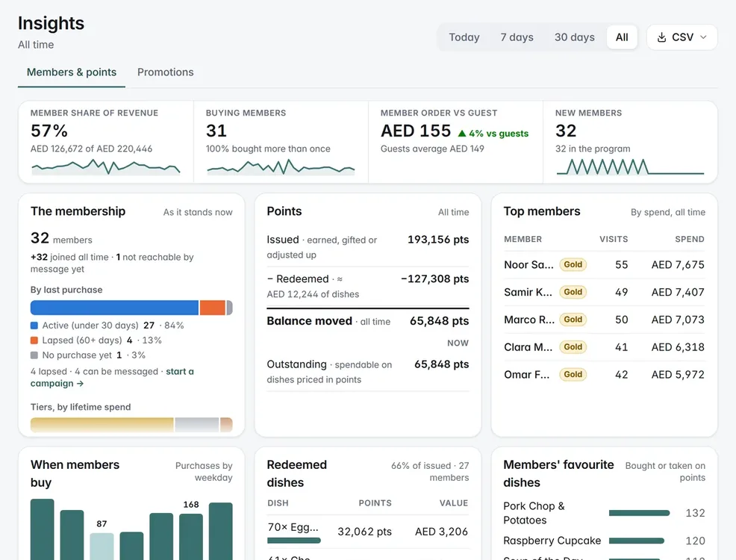The width and height of the screenshot is (736, 560).
Task: Select the 7 days time range
Action: point(517,37)
